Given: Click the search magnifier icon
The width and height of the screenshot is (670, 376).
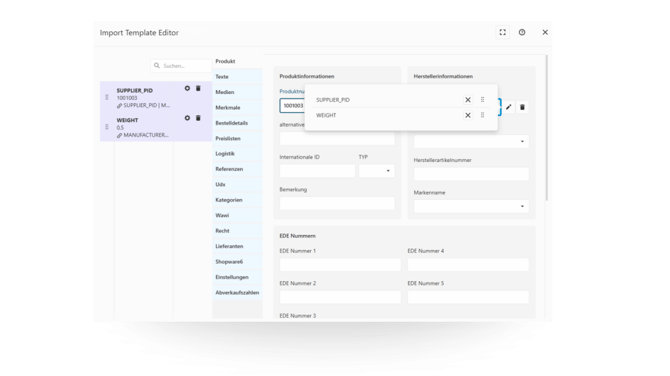Looking at the screenshot, I should point(157,66).
